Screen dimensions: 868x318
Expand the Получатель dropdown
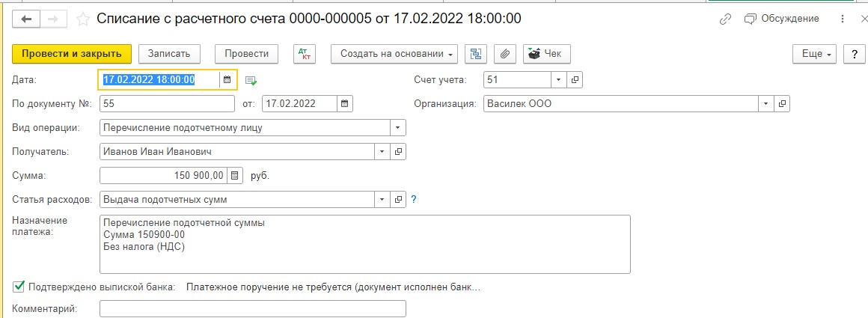click(x=382, y=151)
